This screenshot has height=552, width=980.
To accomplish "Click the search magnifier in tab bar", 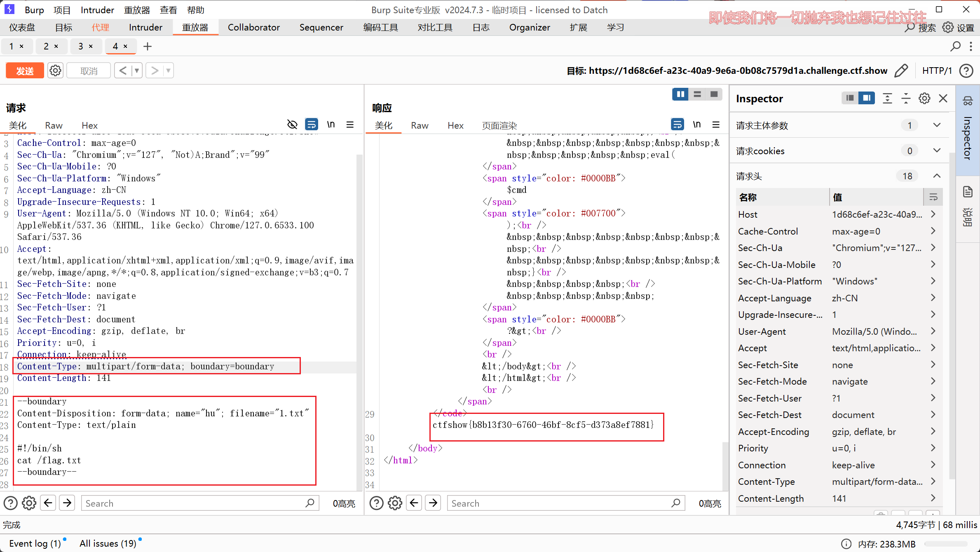I will (955, 47).
